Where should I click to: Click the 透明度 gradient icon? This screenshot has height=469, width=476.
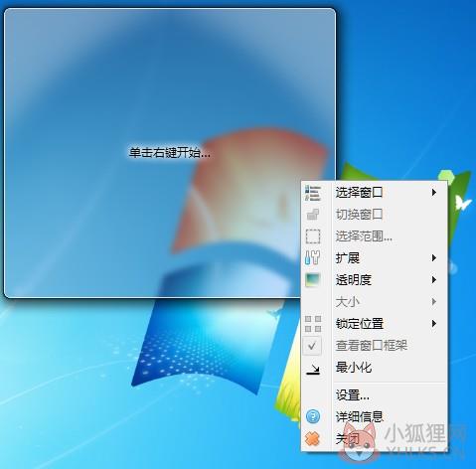313,280
